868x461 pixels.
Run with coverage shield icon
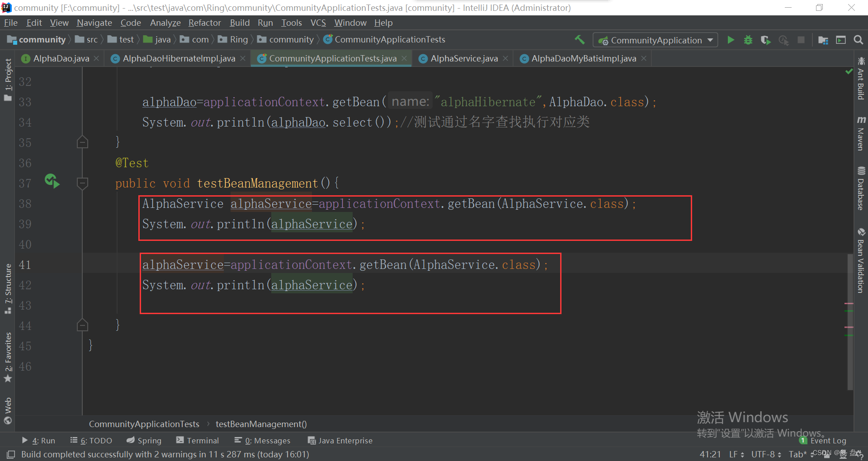click(x=765, y=40)
